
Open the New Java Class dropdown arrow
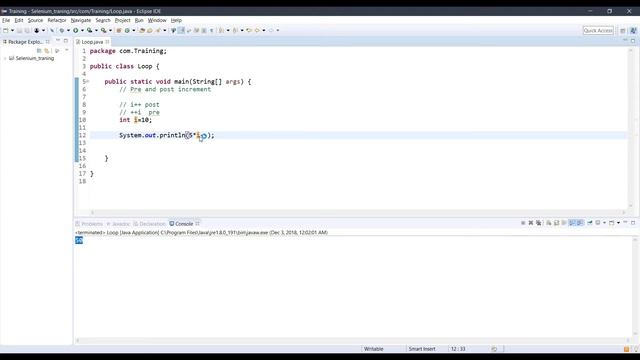133,30
